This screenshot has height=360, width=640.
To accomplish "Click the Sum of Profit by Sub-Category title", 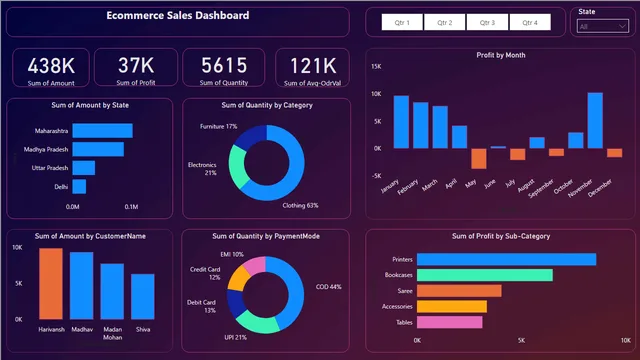I will click(501, 236).
